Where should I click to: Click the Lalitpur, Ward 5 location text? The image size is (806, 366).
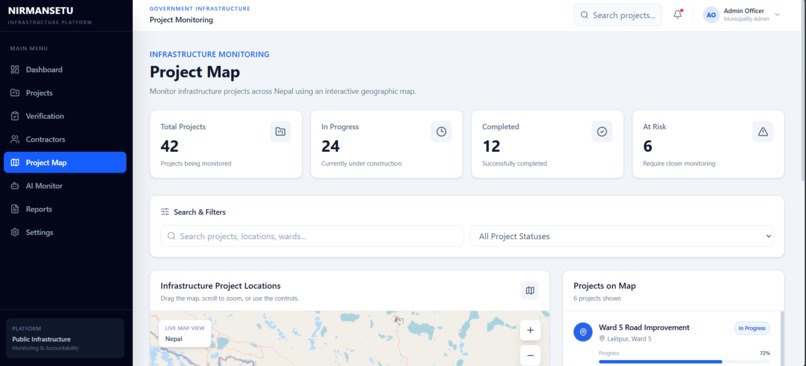click(x=629, y=339)
